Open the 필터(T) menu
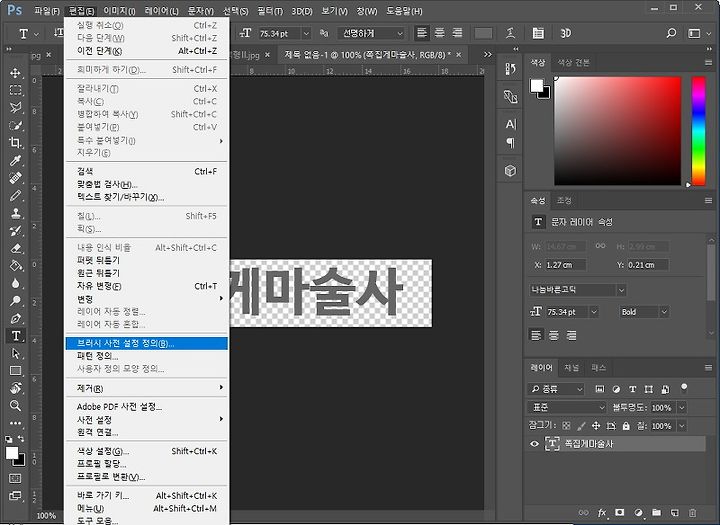The width and height of the screenshot is (720, 525). tap(270, 11)
